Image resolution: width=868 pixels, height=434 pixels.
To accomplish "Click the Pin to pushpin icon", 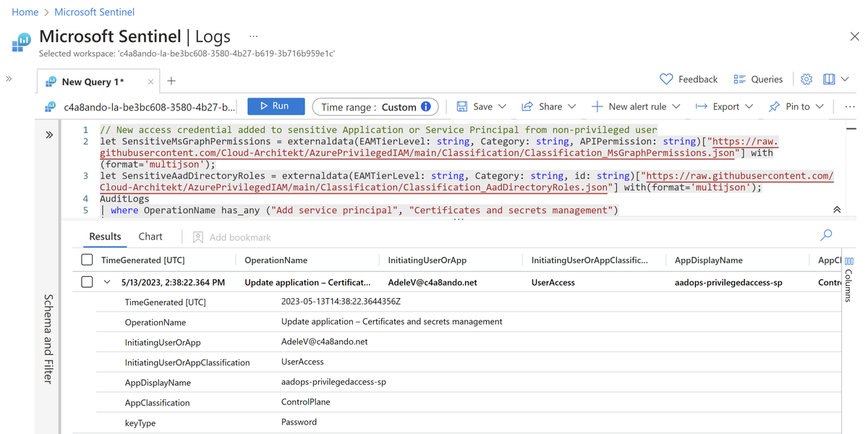I will pyautogui.click(x=774, y=106).
